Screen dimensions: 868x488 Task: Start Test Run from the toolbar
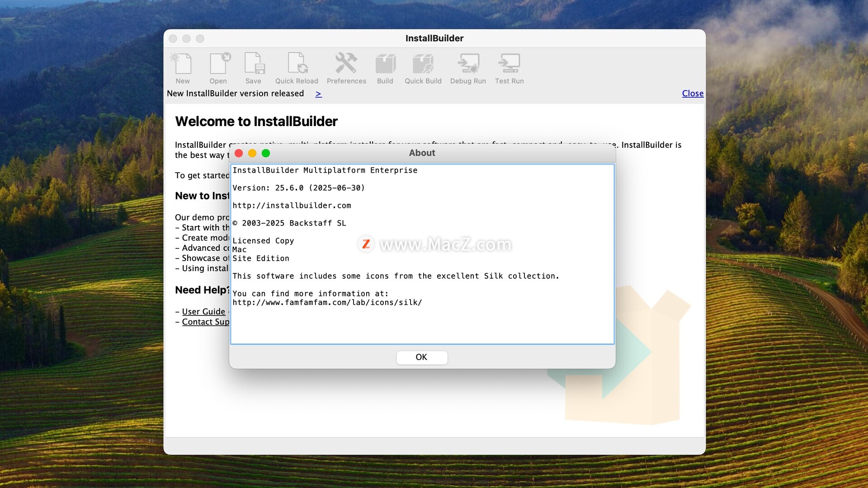(x=509, y=64)
